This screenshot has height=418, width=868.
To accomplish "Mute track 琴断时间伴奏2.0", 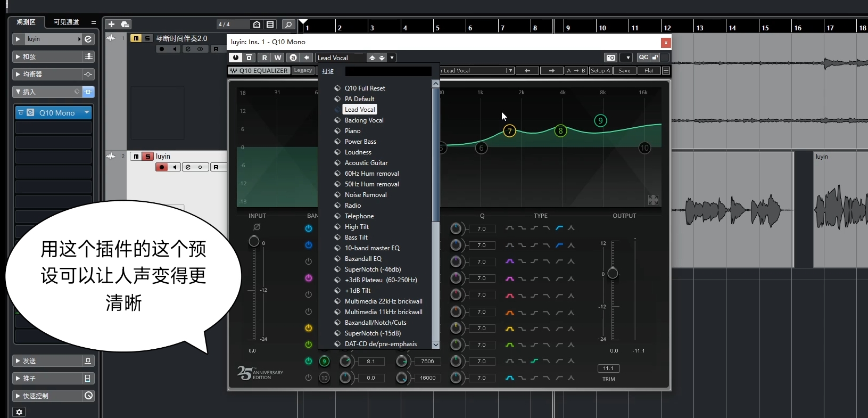I will tap(136, 38).
